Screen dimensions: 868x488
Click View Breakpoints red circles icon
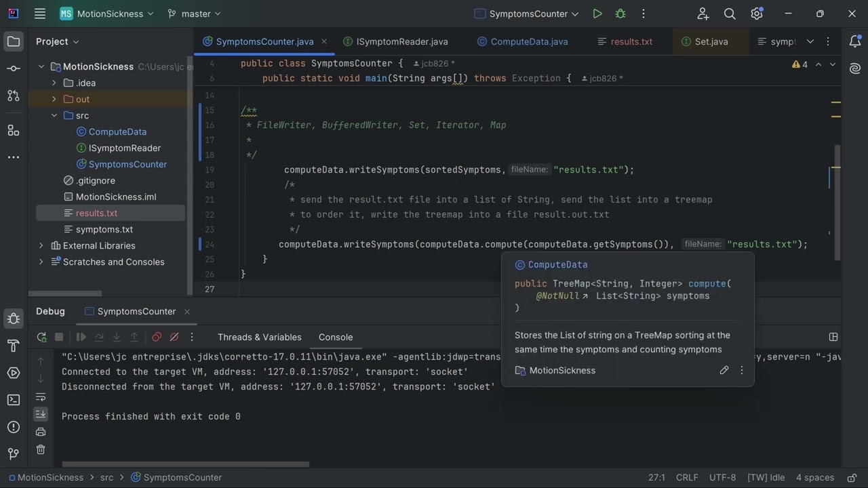pyautogui.click(x=157, y=337)
